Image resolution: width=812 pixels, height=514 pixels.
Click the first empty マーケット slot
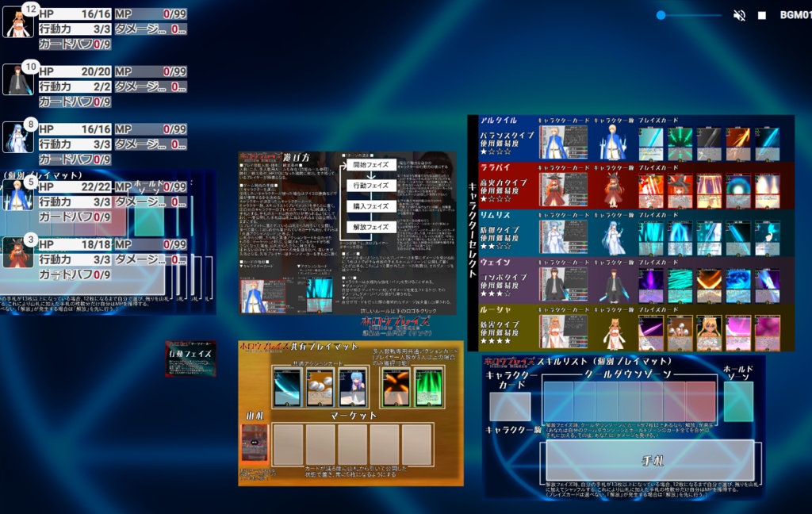coord(288,444)
